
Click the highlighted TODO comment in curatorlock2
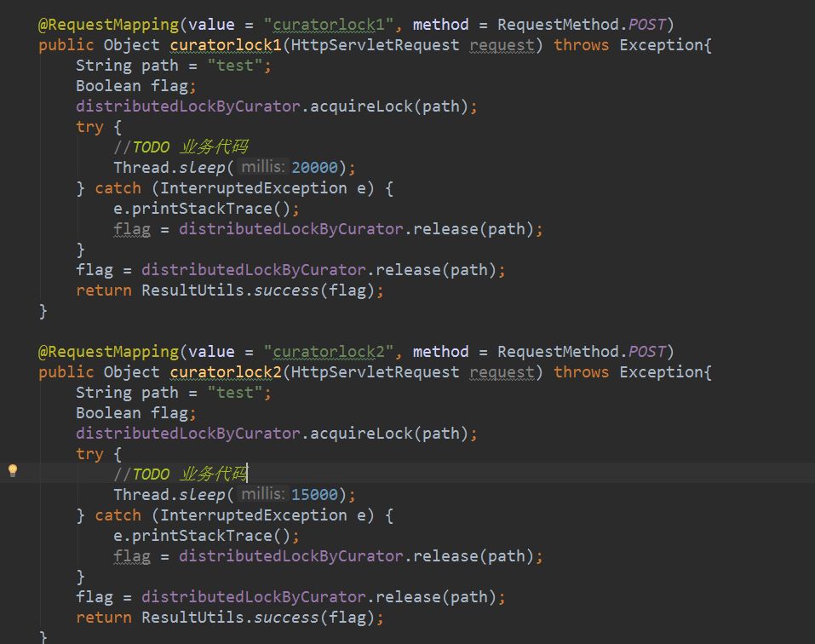pos(181,474)
